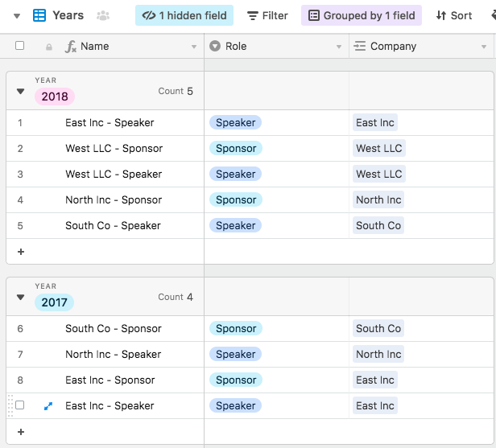496x448 pixels.
Task: Click the lock icon in header row
Action: coord(48,47)
